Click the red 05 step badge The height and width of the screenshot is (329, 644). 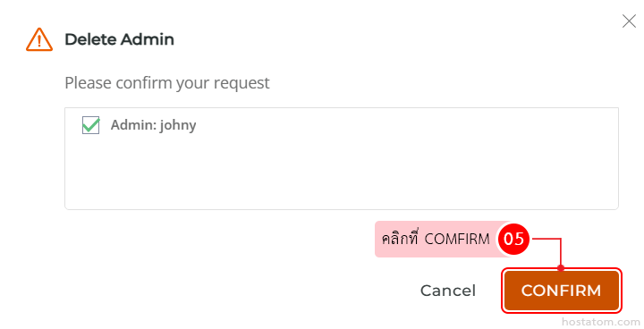pyautogui.click(x=513, y=239)
